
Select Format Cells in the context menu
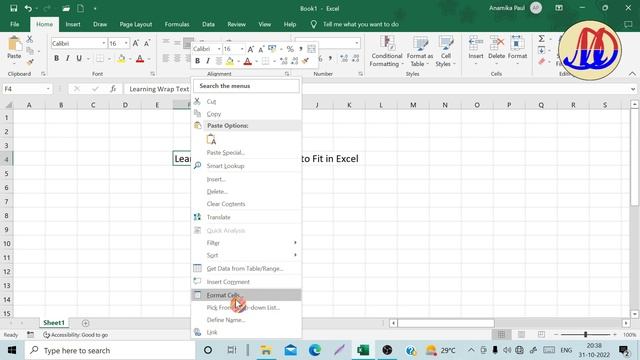point(246,295)
